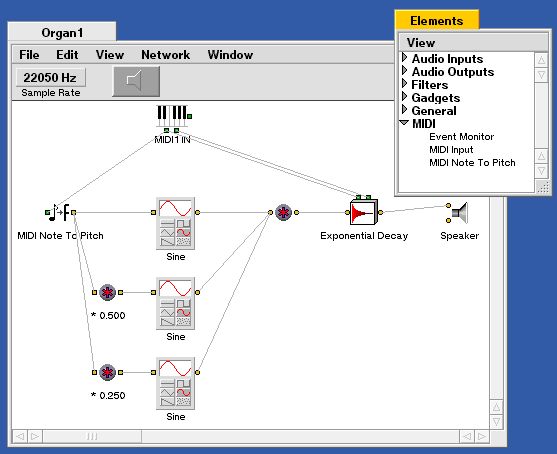Viewport: 557px width, 454px height.
Task: Click Organ1 horizontal scroll right arrow at right end
Action: pos(482,436)
